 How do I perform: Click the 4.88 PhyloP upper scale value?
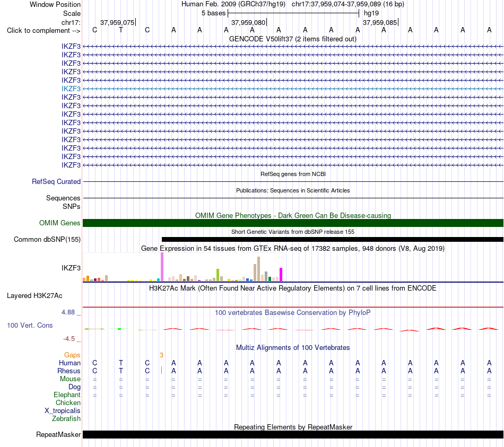pos(68,312)
